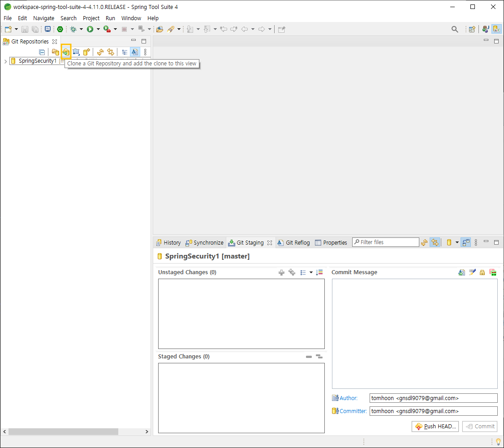Viewport: 504px width, 448px height.
Task: Click the Open Type folder icon
Action: [160, 29]
